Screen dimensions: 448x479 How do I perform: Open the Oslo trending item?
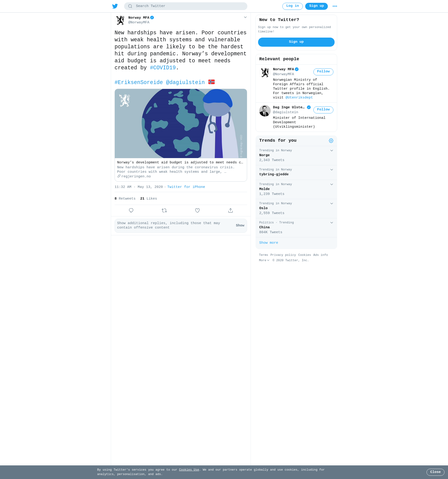coord(296,209)
